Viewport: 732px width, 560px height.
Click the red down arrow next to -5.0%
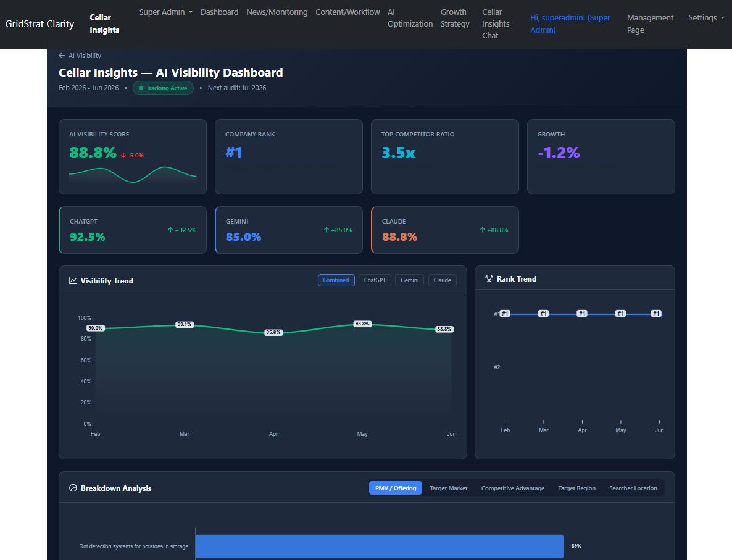click(123, 155)
